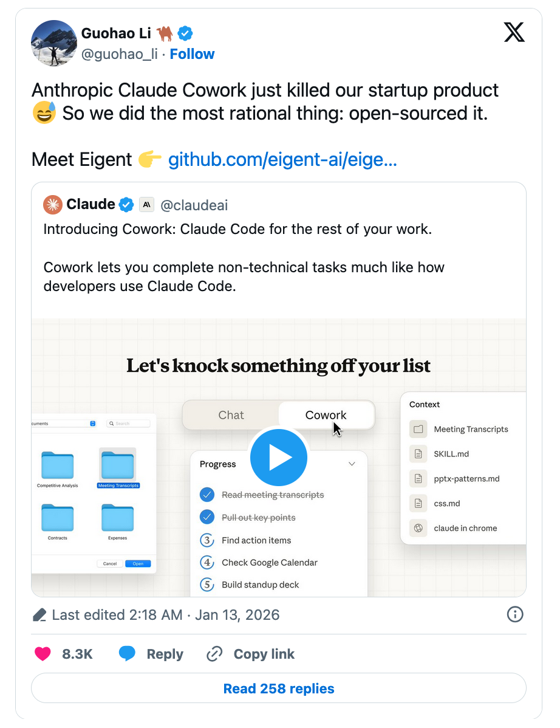560x728 pixels.
Task: Expand Read 258 replies
Action: coord(279,689)
